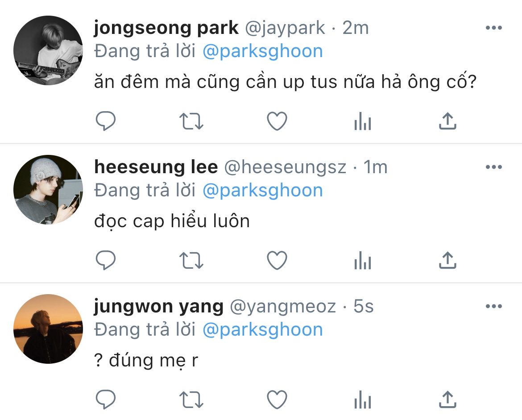The image size is (522, 420).
Task: Open @parksghoon link in jungwon's reply
Action: pyautogui.click(x=263, y=330)
